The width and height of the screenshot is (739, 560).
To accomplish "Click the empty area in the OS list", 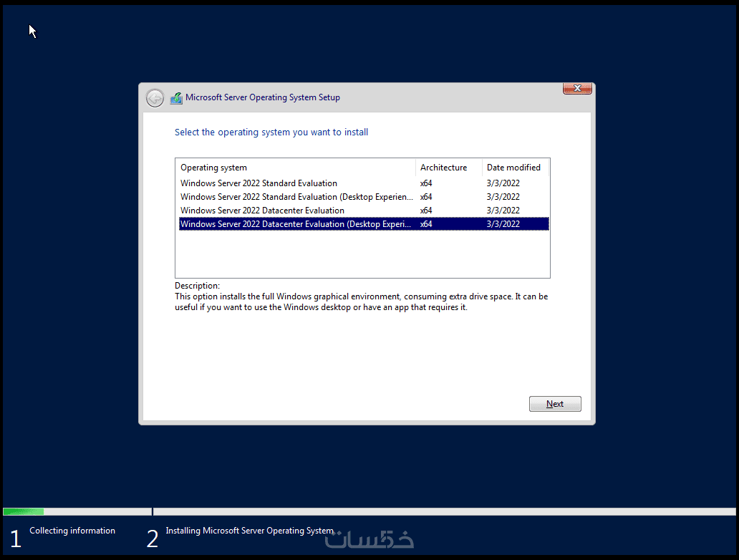I will pos(362,254).
